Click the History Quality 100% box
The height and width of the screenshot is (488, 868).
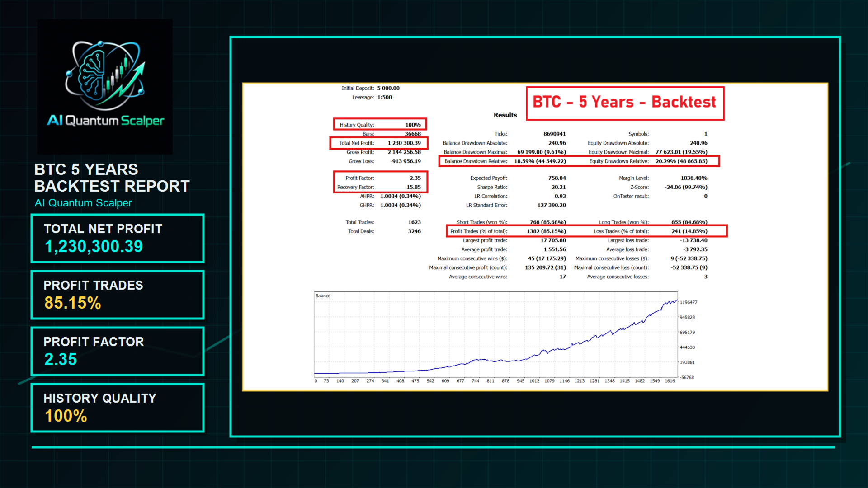click(118, 408)
